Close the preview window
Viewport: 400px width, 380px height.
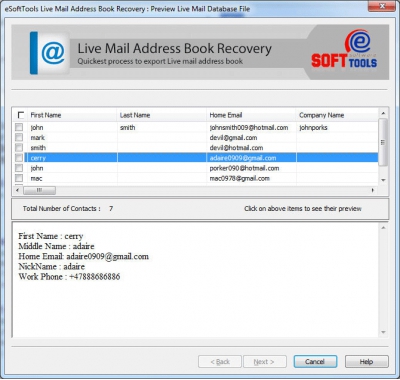382,6
